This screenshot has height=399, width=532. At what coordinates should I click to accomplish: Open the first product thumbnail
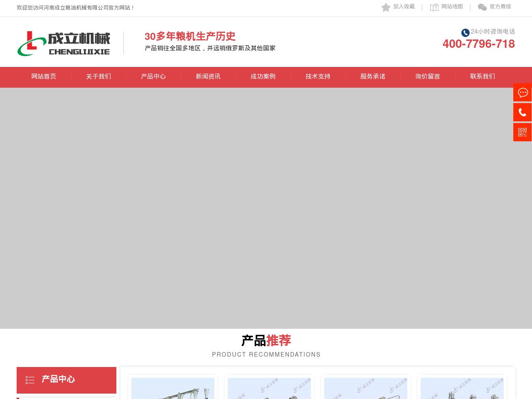coord(173,388)
